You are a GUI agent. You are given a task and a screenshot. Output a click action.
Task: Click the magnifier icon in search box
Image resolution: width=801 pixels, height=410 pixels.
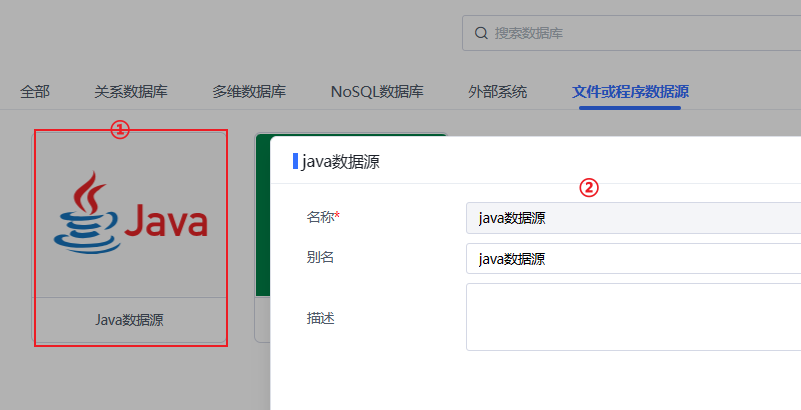point(481,33)
